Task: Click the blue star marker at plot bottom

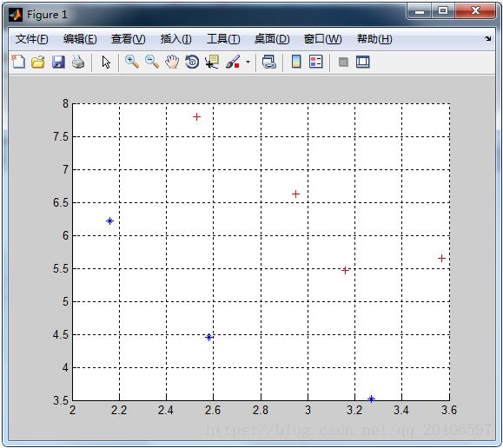Action: (x=371, y=399)
